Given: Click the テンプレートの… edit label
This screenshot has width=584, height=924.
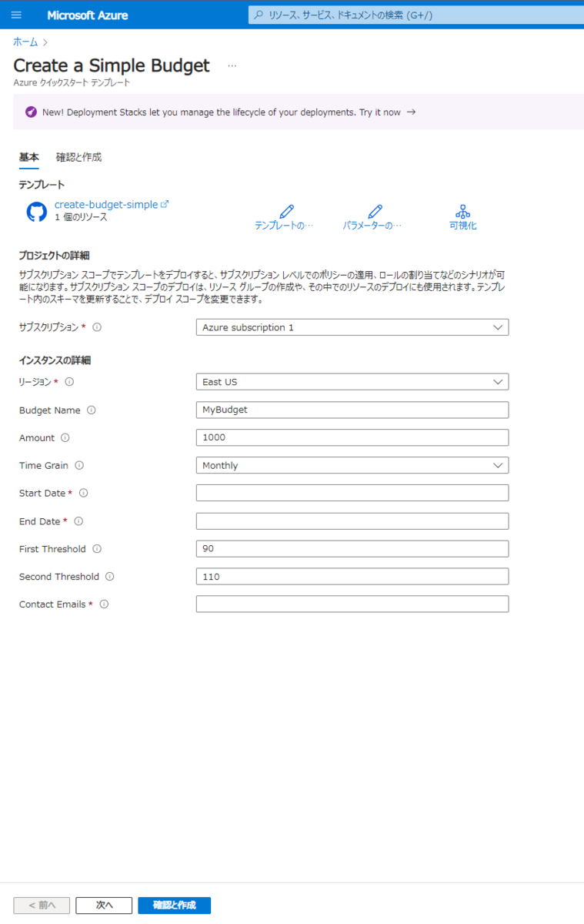Looking at the screenshot, I should pos(285,226).
